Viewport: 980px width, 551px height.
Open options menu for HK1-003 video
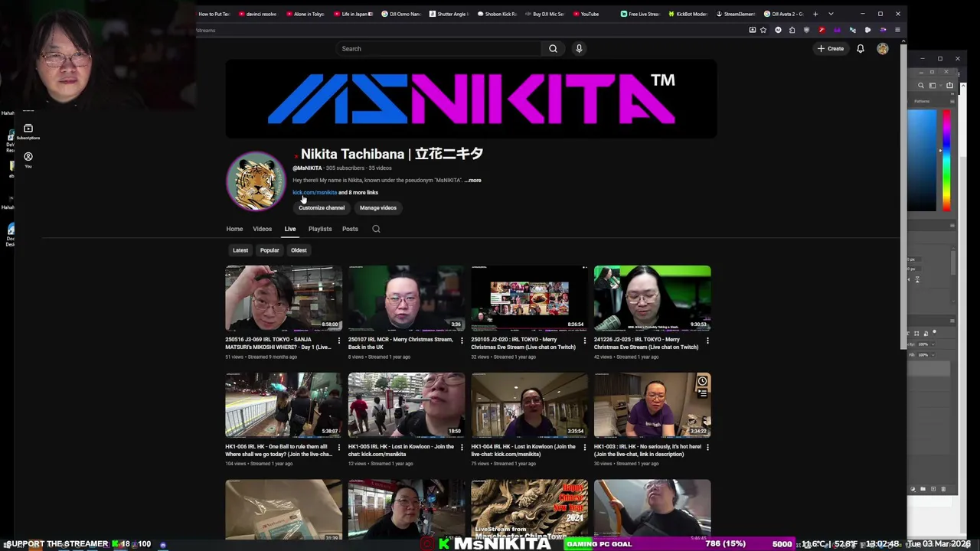click(707, 448)
